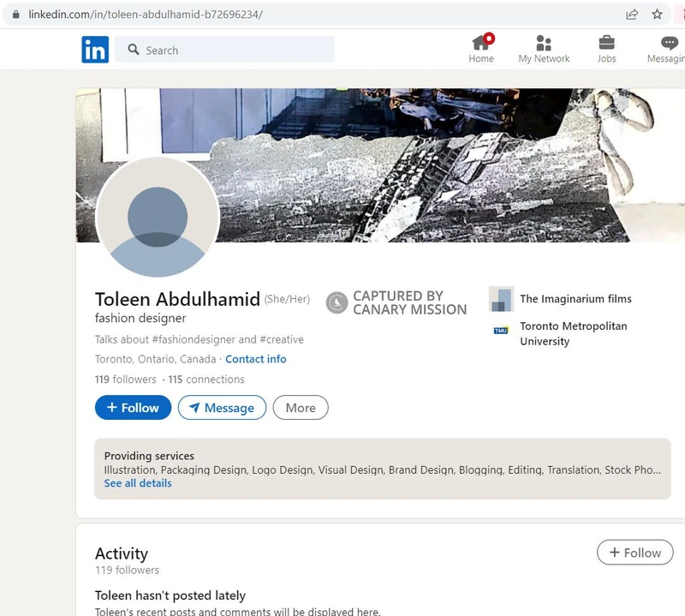This screenshot has height=616, width=685.
Task: Open the Messaging nav item
Action: (x=666, y=49)
